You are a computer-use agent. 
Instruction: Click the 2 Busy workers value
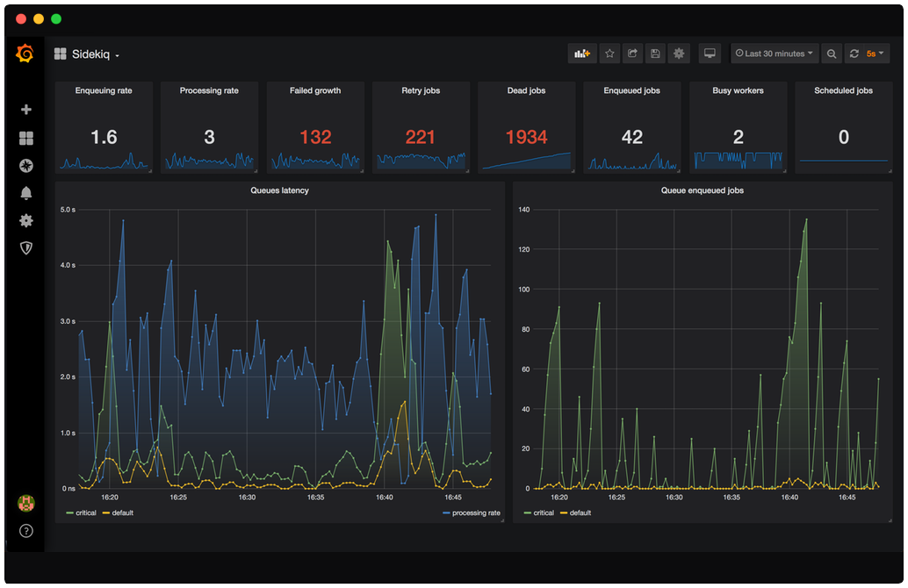738,137
